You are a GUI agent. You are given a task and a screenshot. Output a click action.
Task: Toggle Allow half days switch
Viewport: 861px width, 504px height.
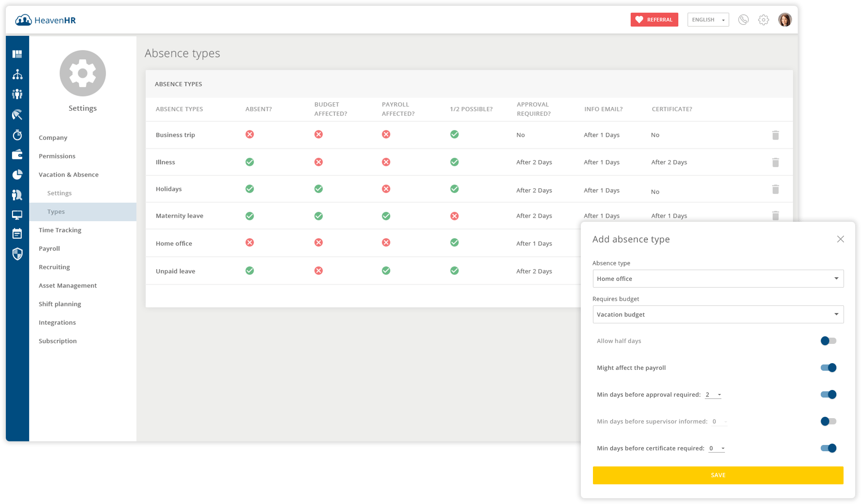[x=828, y=341]
